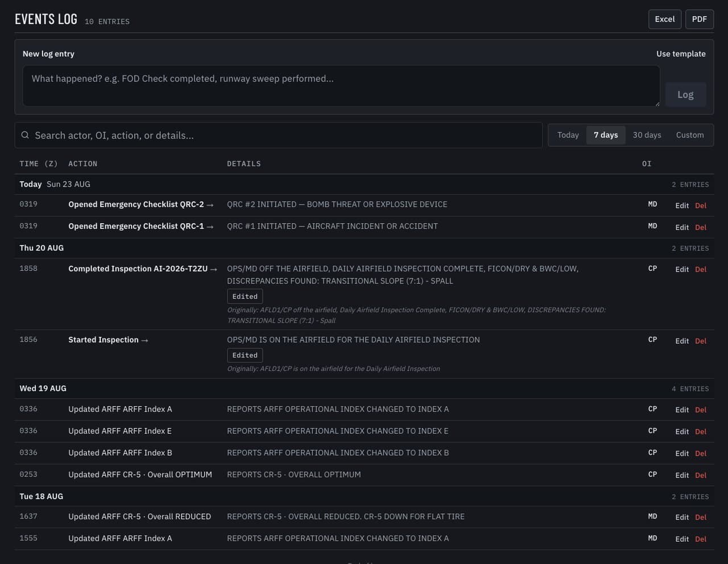
Task: Select the bomb threat details text
Action: [337, 204]
